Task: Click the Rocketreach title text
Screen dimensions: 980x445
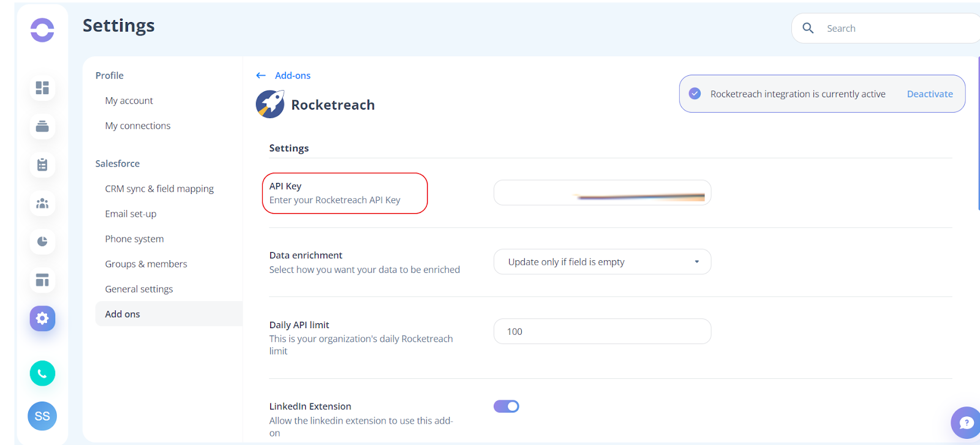Action: (x=333, y=105)
